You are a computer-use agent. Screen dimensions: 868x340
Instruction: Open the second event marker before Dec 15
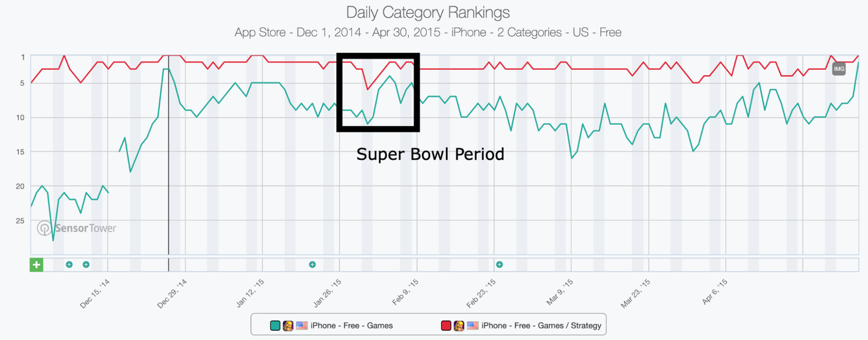(x=86, y=265)
